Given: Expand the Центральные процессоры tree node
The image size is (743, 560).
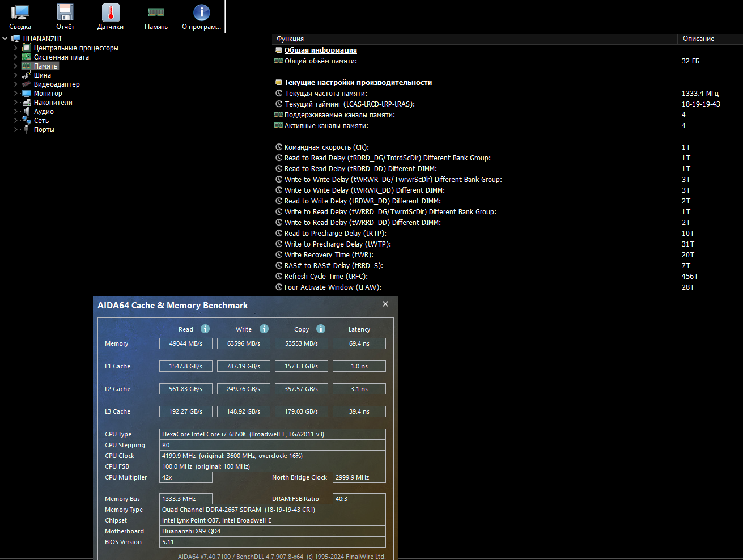Looking at the screenshot, I should click(16, 48).
